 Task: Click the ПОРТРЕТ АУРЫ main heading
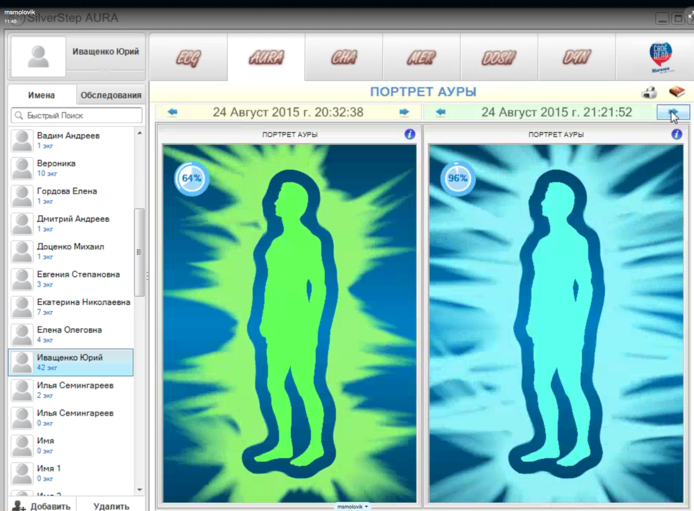click(x=423, y=92)
